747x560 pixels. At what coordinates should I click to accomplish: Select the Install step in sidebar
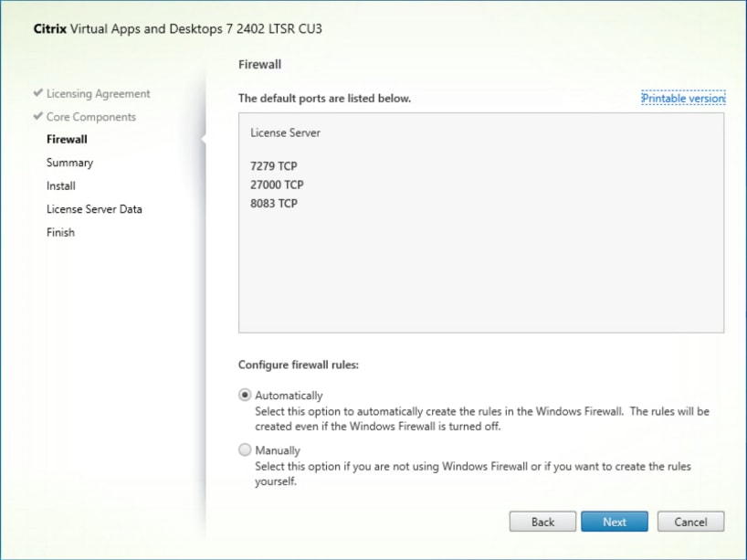(61, 185)
